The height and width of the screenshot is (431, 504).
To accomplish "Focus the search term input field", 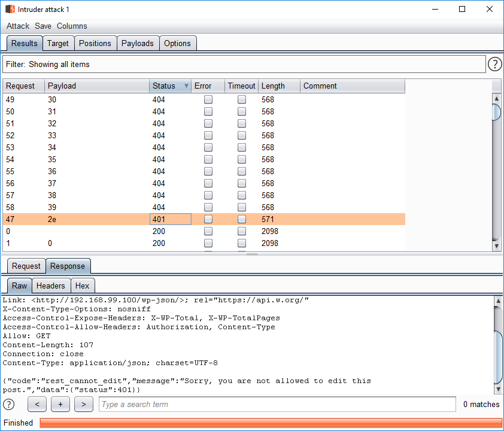I will 277,404.
